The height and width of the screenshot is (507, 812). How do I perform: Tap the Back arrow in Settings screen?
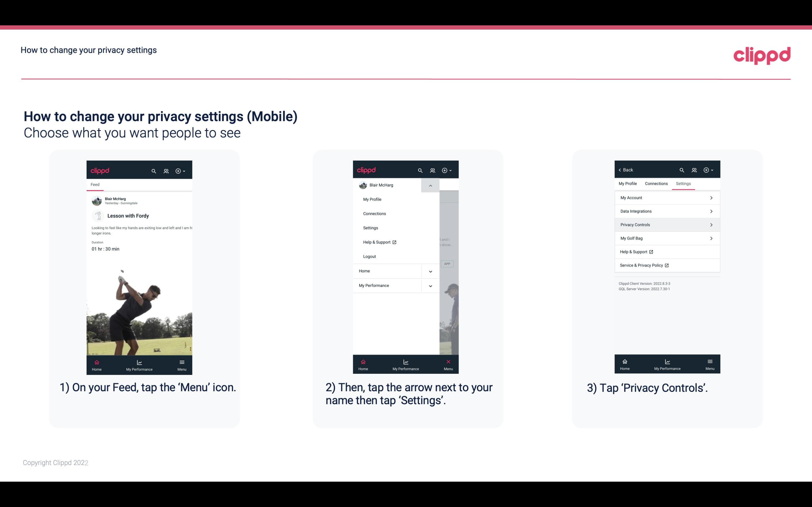point(621,169)
